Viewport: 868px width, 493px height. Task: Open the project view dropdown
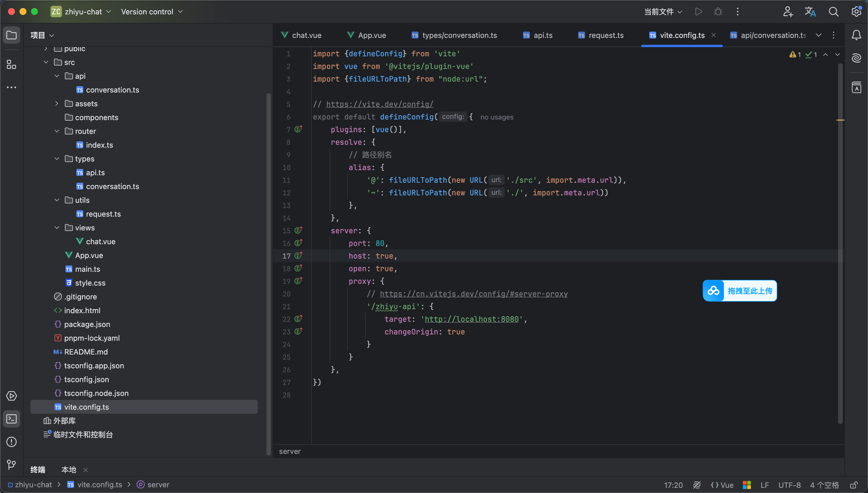coord(42,35)
